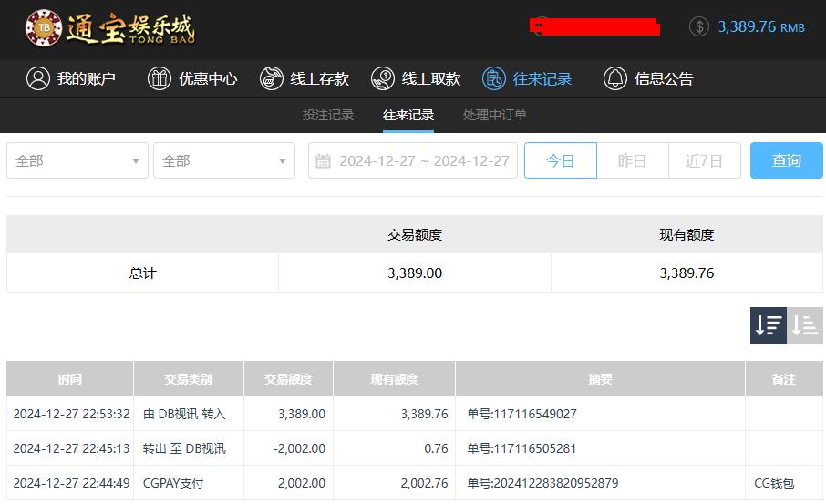Screen dimensions: 826x504
Task: Click the 往来记录 records icon
Action: pyautogui.click(x=493, y=78)
